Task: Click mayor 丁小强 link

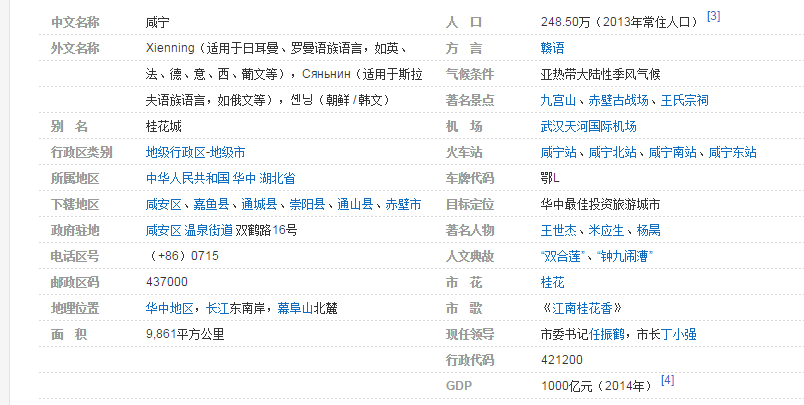Action: coord(679,334)
